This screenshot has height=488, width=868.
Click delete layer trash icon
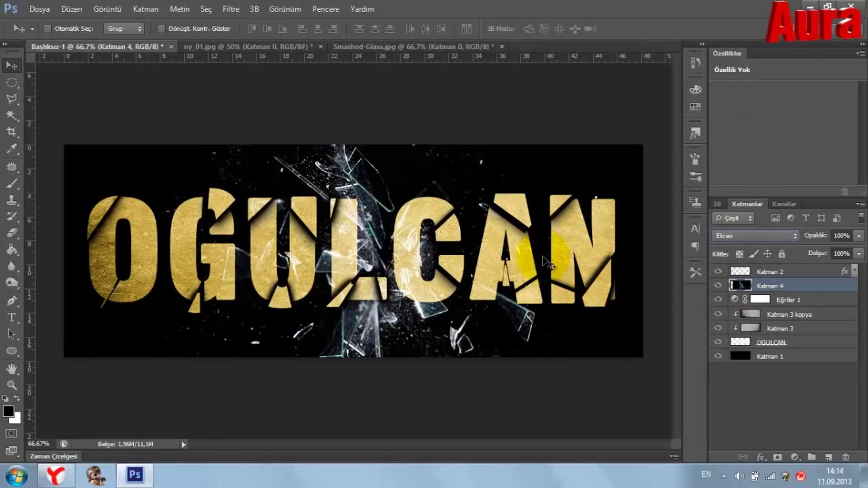845,457
